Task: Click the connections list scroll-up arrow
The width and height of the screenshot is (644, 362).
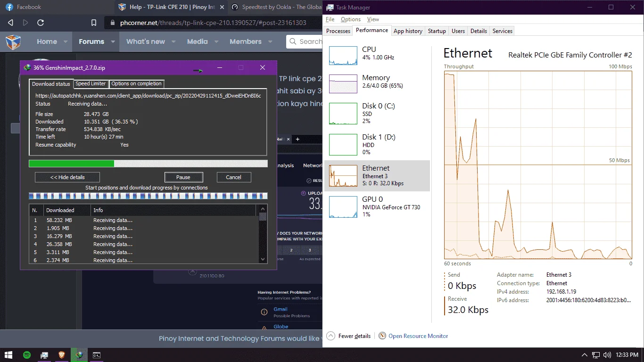Action: pos(263,209)
